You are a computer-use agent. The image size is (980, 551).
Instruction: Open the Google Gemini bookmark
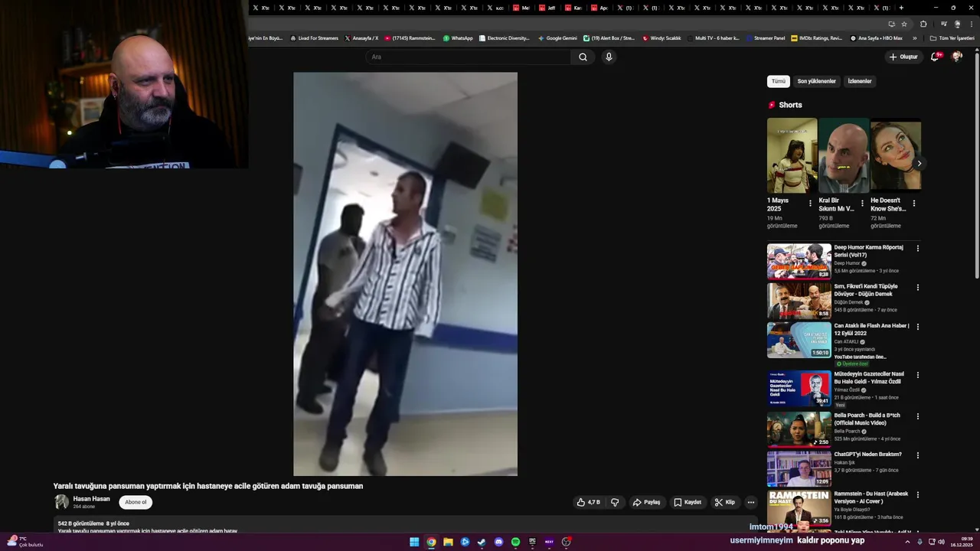click(557, 37)
